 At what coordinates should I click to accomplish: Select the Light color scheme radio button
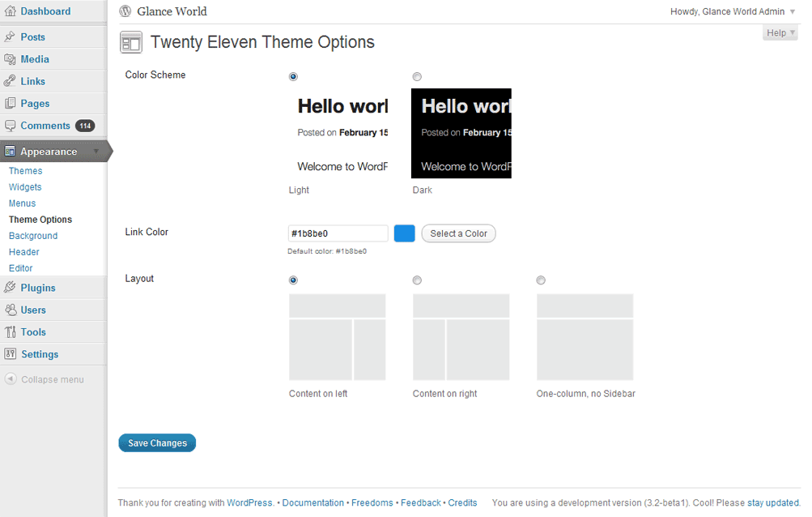click(x=293, y=77)
